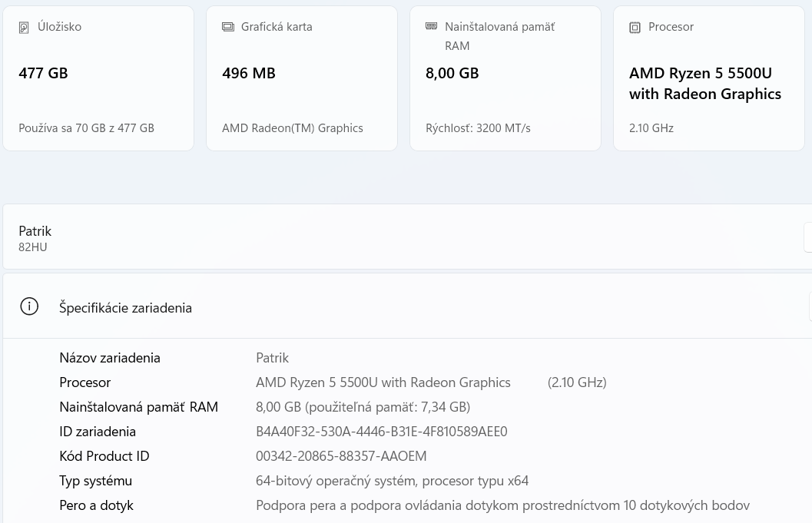
Task: Click the Rýchlosť: 3200 MT/s text
Action: pos(478,127)
